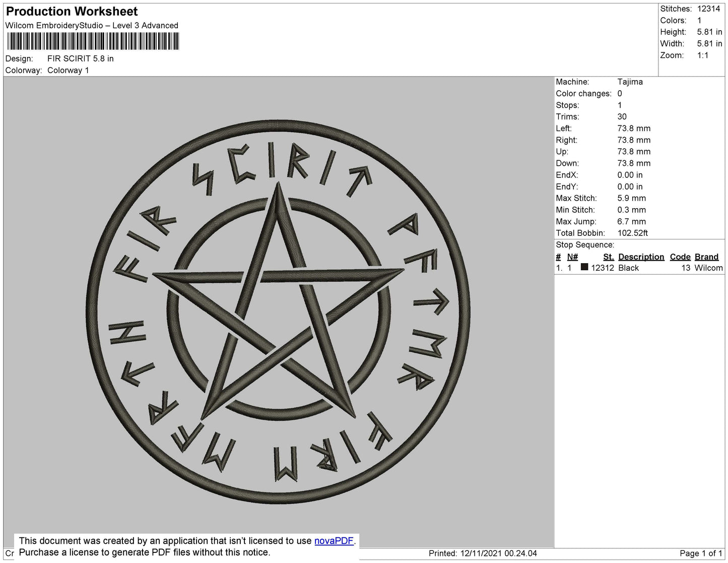The image size is (728, 563).
Task: Click the 'N#' column header
Action: [x=572, y=257]
